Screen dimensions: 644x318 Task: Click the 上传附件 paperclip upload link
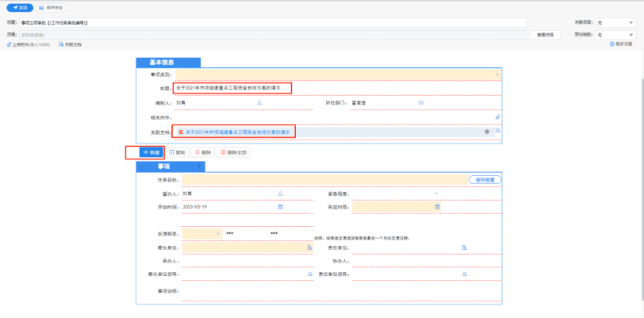tap(29, 44)
